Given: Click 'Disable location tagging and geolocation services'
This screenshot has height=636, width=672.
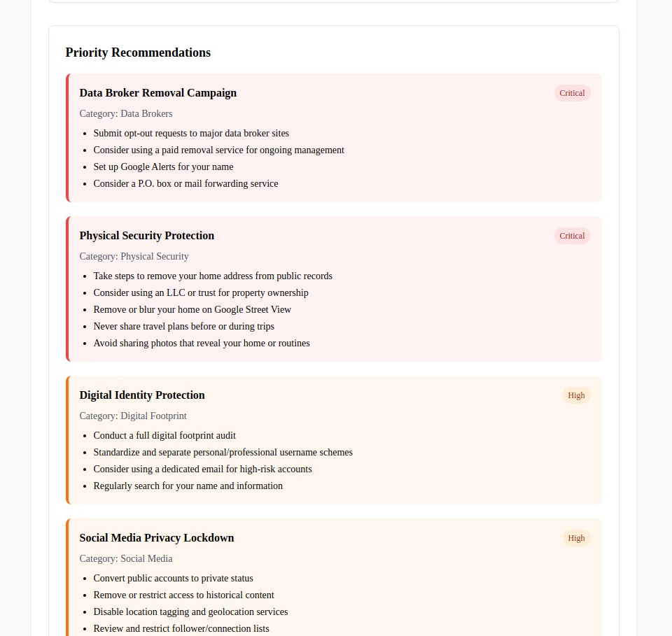Looking at the screenshot, I should 190,612.
